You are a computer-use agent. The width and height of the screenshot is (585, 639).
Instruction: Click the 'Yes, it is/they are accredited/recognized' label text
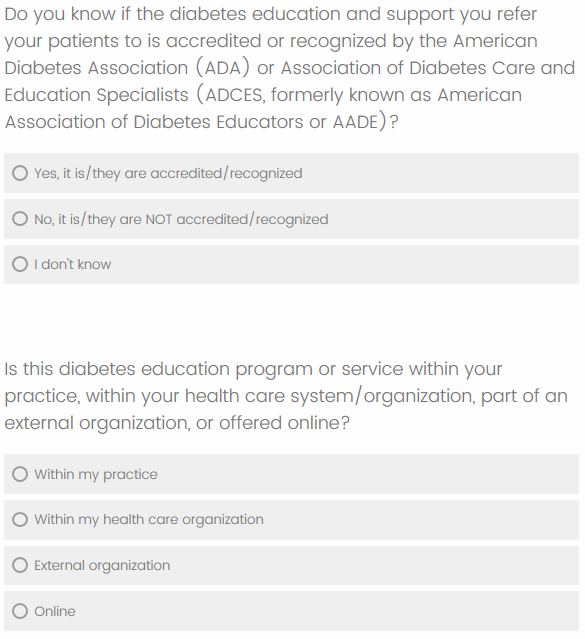[x=168, y=174]
